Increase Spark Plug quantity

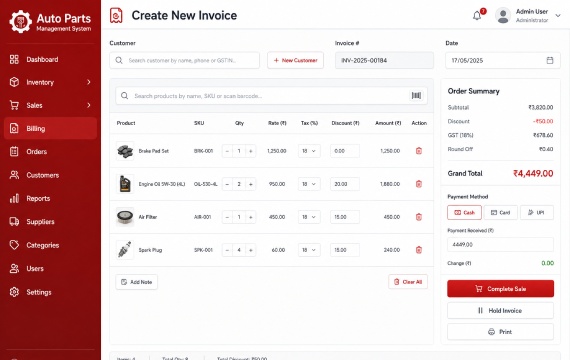250,250
